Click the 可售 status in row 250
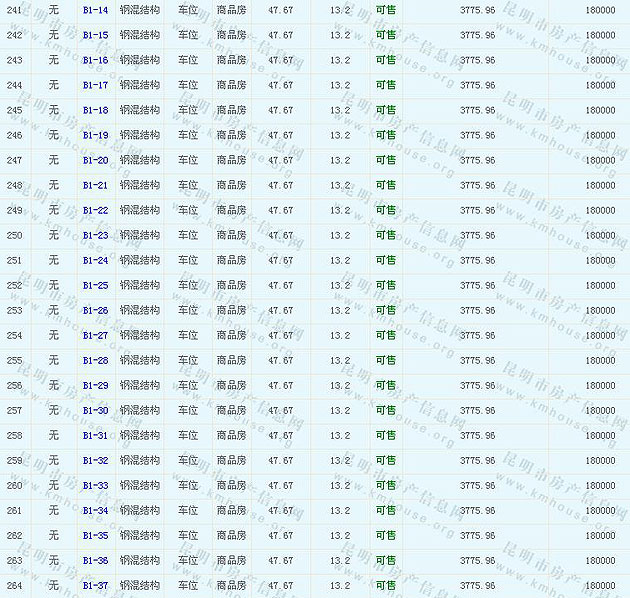Image resolution: width=630 pixels, height=598 pixels. click(x=385, y=235)
